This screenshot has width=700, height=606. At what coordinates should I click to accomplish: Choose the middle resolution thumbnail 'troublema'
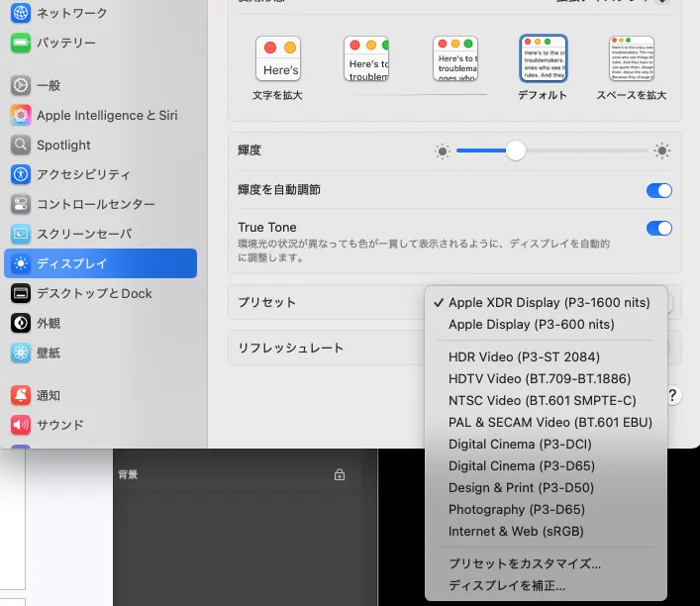(455, 58)
